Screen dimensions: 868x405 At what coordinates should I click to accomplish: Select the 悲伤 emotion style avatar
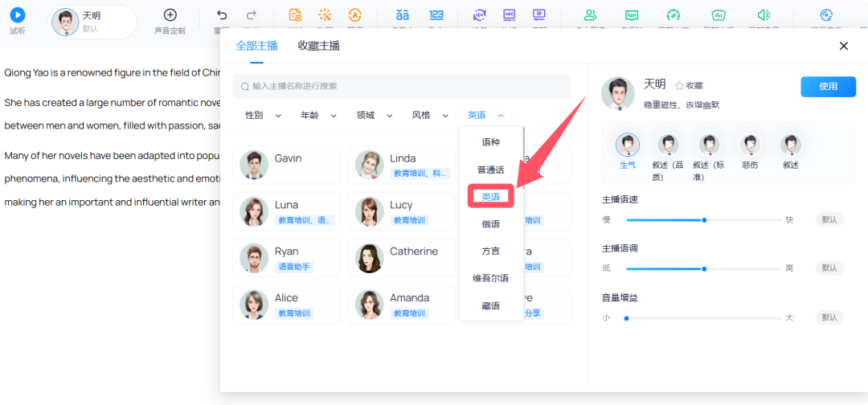(x=750, y=145)
